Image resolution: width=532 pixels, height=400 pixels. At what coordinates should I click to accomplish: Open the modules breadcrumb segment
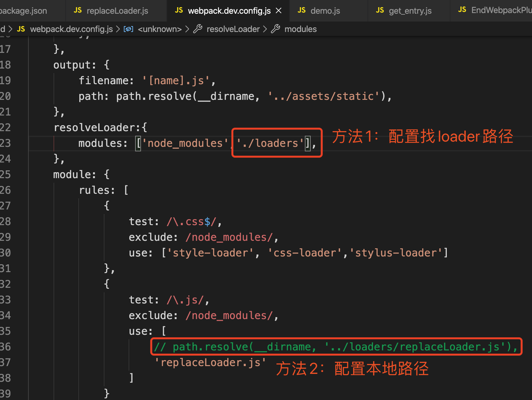[x=301, y=29]
